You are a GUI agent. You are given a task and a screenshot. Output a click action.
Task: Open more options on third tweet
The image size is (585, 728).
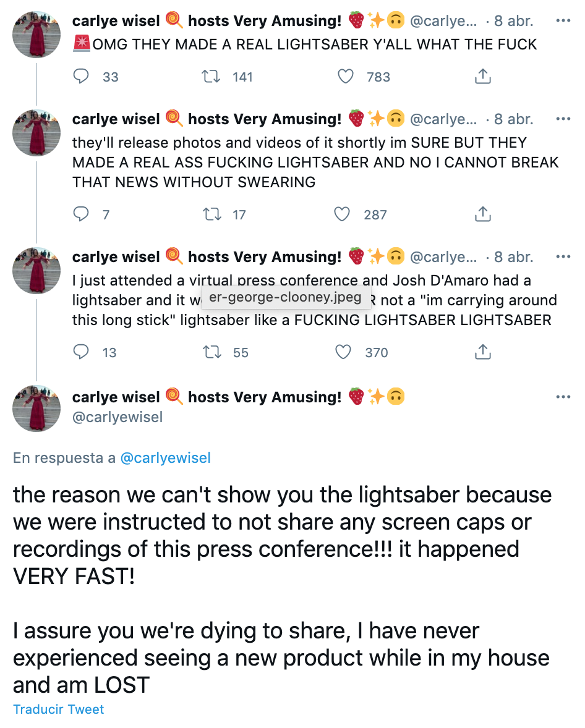[563, 257]
